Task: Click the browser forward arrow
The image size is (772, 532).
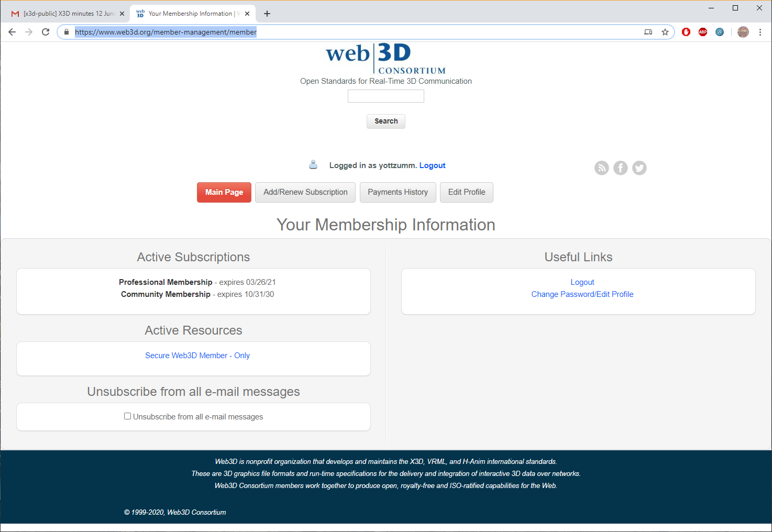Action: tap(29, 32)
